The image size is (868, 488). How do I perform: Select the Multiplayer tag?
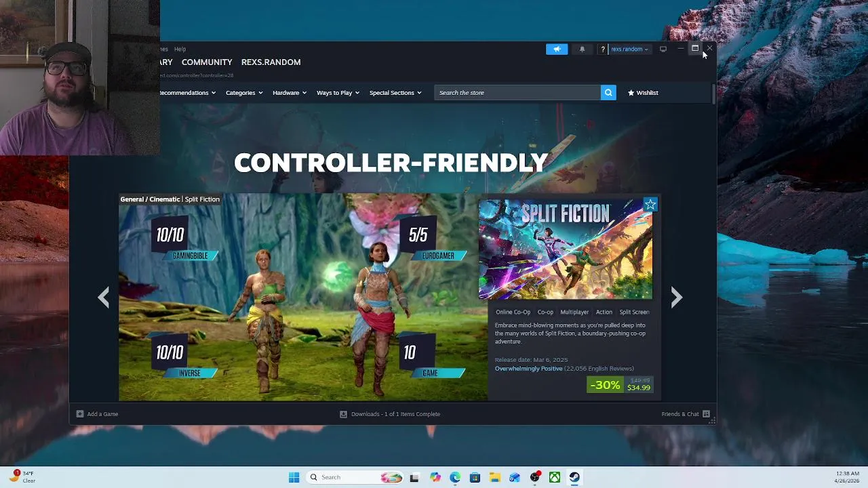pos(574,312)
